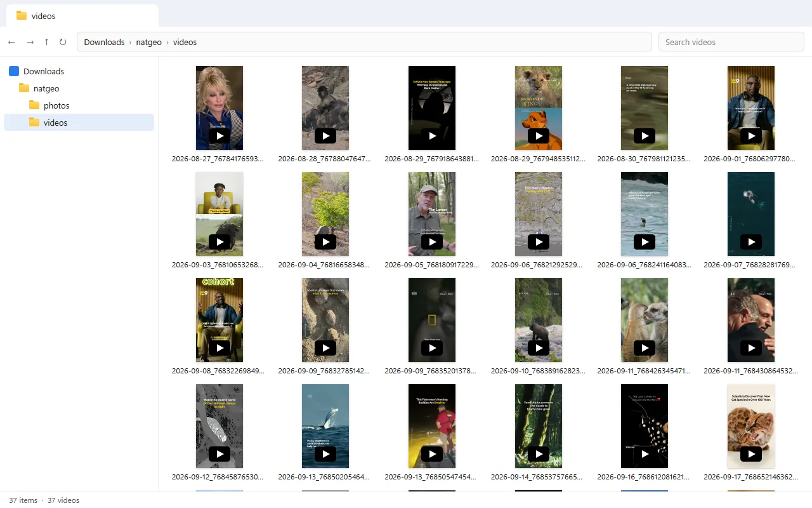The height and width of the screenshot is (508, 812).
Task: Select video 2026-09-17_768652146362 cat thumbnail
Action: tap(751, 426)
